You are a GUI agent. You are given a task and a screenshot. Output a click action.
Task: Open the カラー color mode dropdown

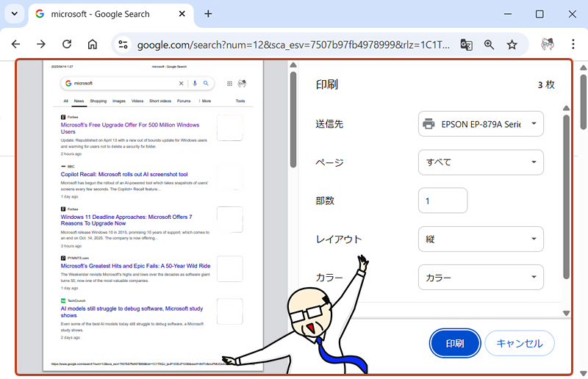pyautogui.click(x=481, y=277)
